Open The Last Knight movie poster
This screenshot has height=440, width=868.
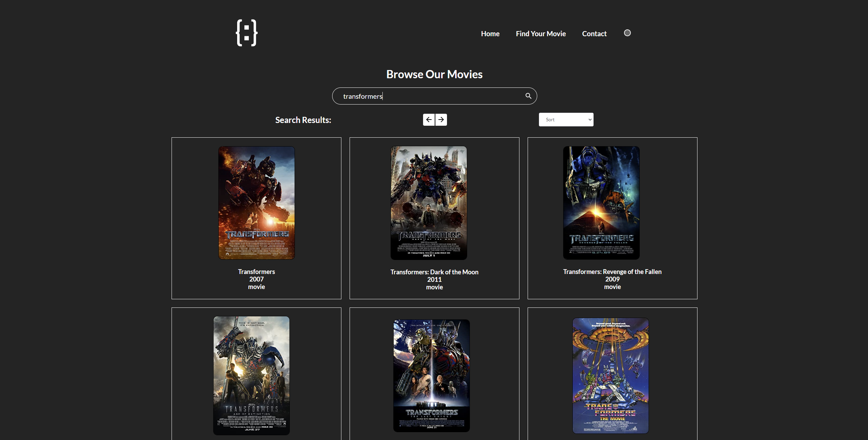[x=431, y=375]
